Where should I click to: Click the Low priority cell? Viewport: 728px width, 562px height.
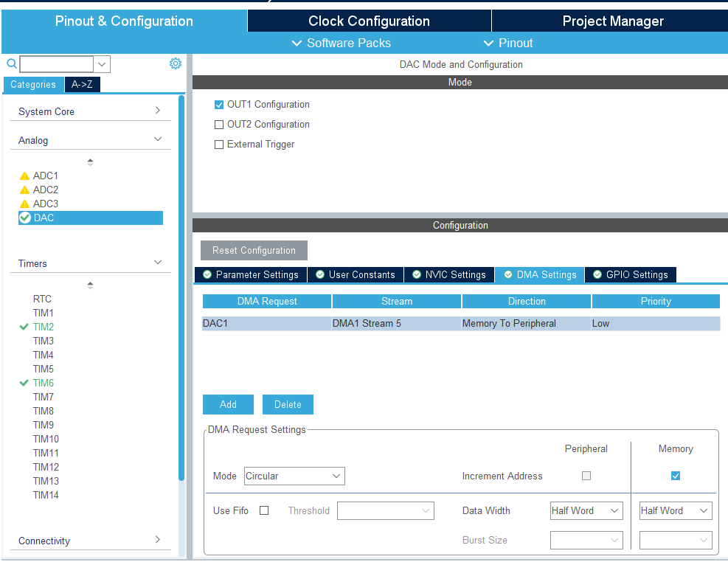click(656, 324)
